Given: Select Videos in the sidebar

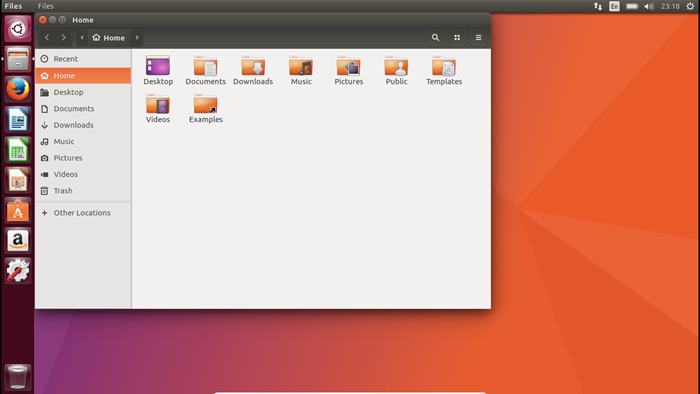Looking at the screenshot, I should point(83,174).
